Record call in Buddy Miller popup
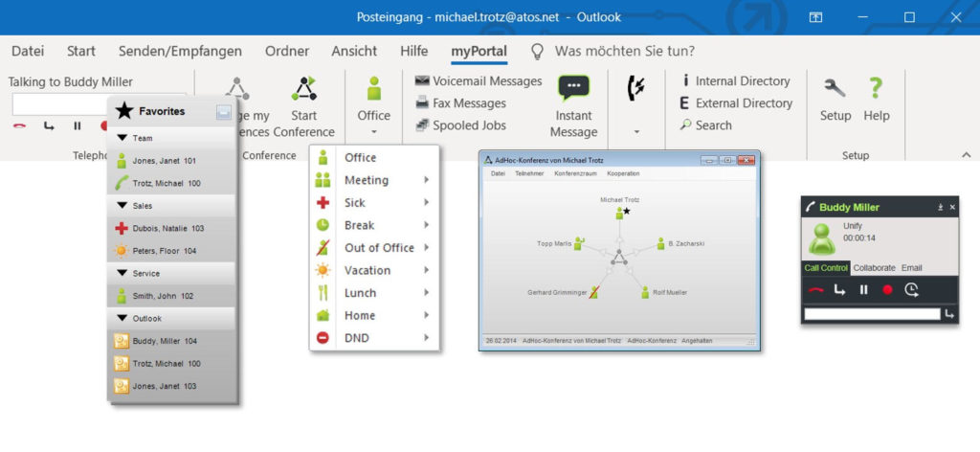This screenshot has height=452, width=980. pyautogui.click(x=887, y=289)
